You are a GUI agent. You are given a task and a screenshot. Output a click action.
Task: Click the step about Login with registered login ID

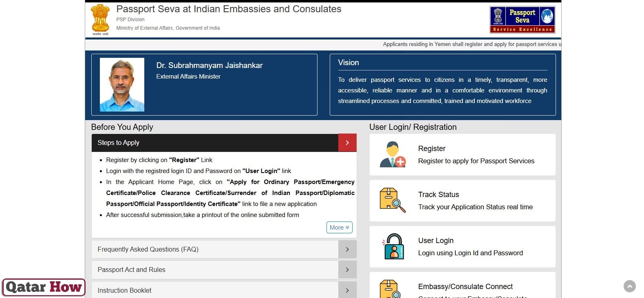[198, 171]
